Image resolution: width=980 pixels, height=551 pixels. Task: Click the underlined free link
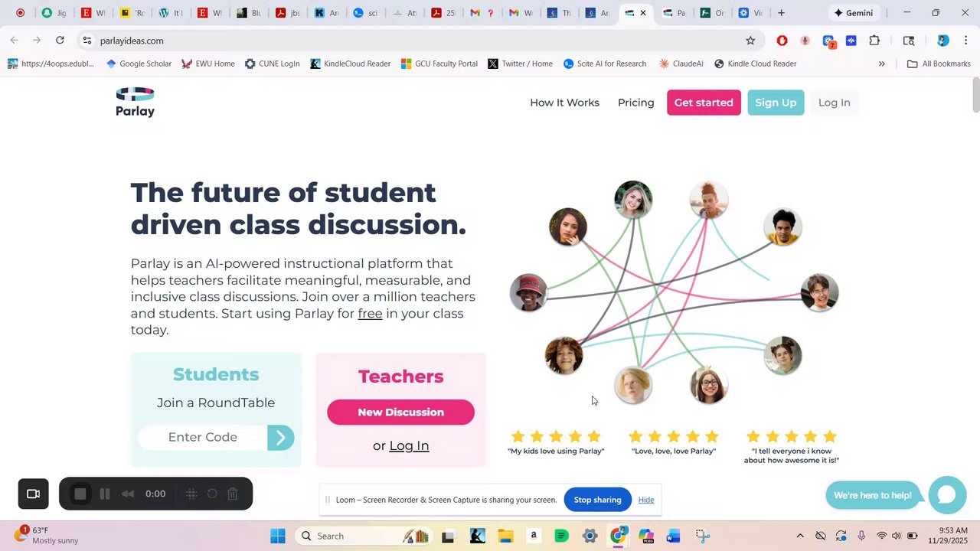point(370,314)
